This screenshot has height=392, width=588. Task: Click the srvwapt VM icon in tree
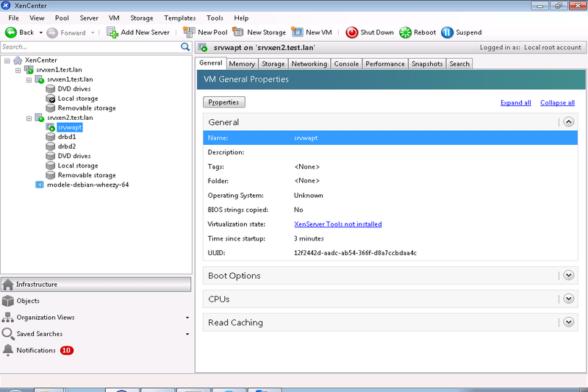point(51,127)
